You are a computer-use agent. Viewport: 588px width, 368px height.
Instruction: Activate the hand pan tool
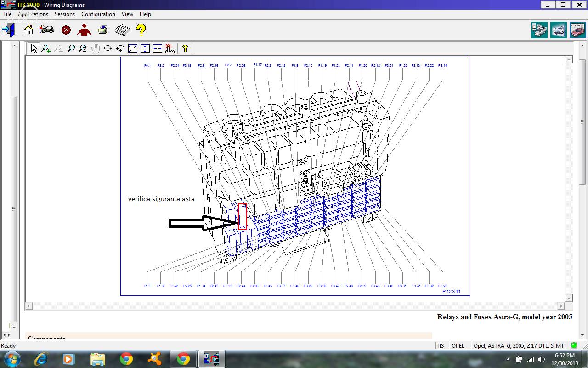pos(96,48)
